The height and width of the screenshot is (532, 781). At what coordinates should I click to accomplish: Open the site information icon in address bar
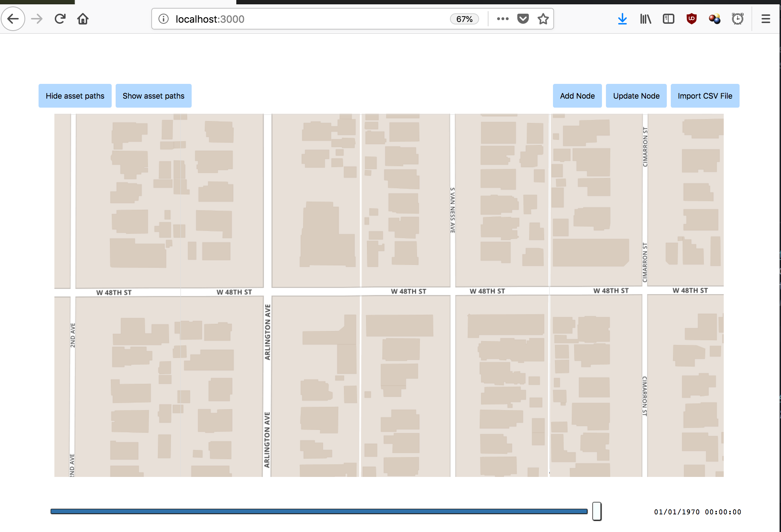pos(164,19)
